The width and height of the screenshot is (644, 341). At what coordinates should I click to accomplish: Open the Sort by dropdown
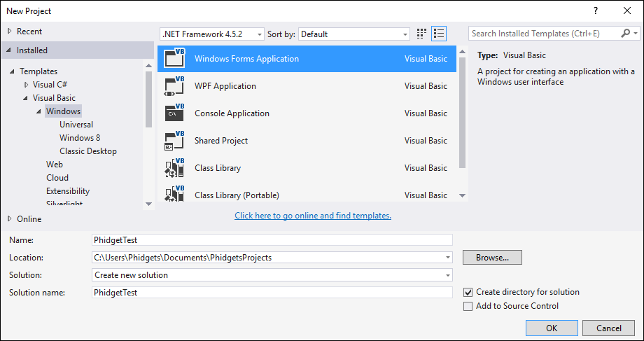[354, 34]
